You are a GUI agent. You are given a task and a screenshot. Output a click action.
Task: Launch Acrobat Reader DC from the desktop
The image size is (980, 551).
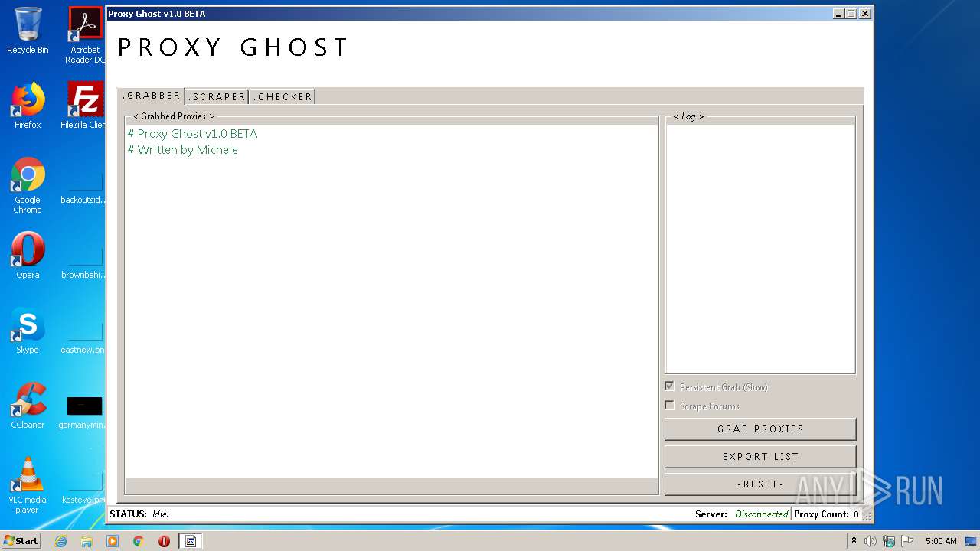[x=85, y=34]
